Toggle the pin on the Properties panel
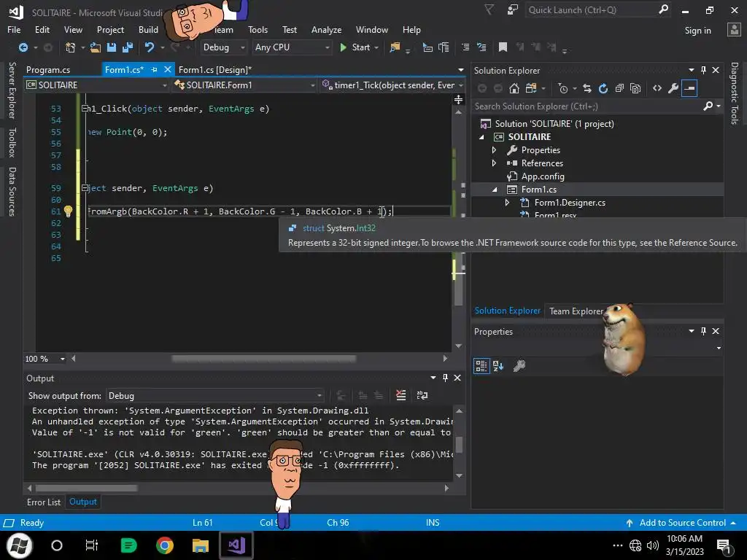The width and height of the screenshot is (747, 560). 704,331
